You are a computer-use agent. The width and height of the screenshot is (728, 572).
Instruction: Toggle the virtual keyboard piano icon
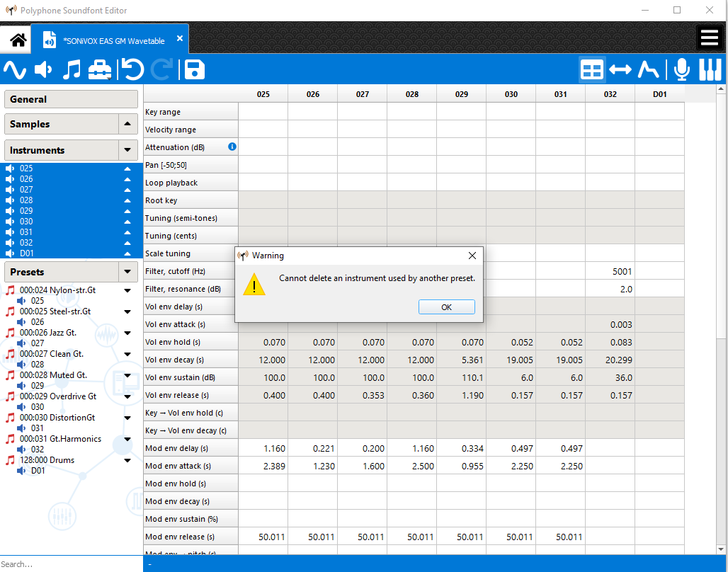pyautogui.click(x=710, y=70)
